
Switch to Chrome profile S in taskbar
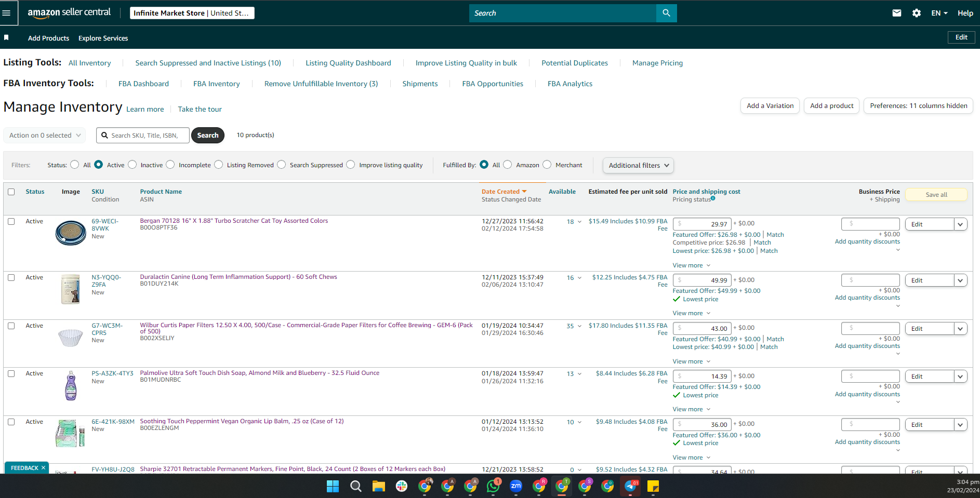coord(585,486)
